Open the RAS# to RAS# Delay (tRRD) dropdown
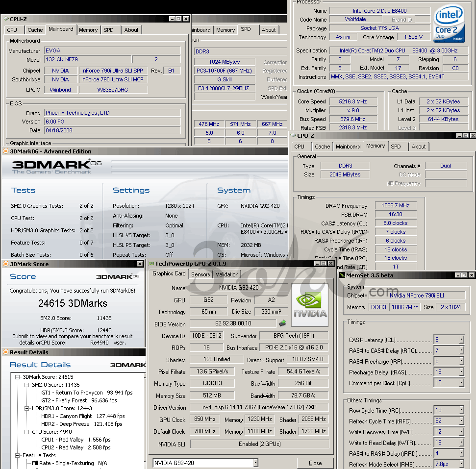This screenshot has height=469, width=476. (461, 453)
